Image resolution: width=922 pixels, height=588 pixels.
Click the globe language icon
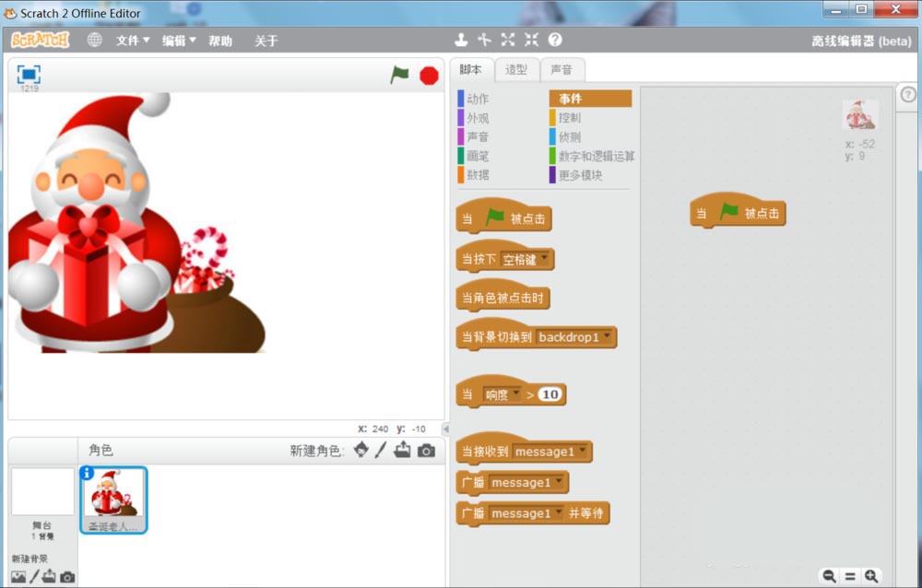pos(94,41)
